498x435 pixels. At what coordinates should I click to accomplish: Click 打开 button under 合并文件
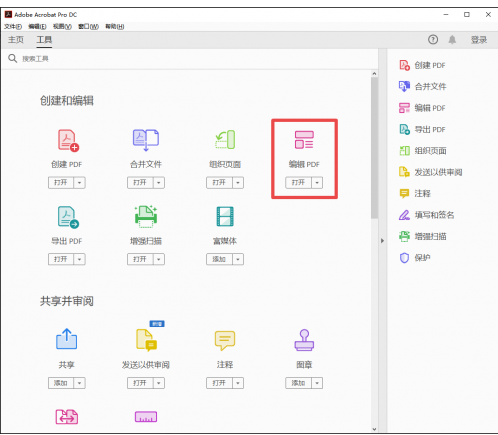click(x=140, y=183)
